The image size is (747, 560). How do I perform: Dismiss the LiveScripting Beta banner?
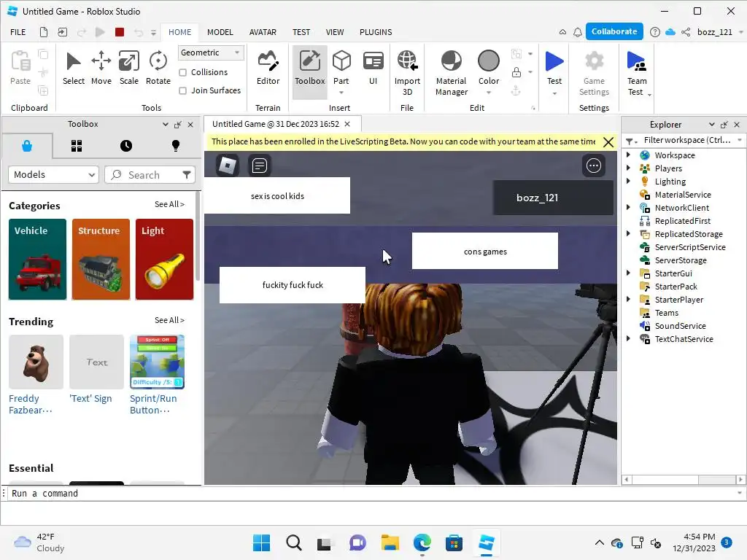coord(608,142)
